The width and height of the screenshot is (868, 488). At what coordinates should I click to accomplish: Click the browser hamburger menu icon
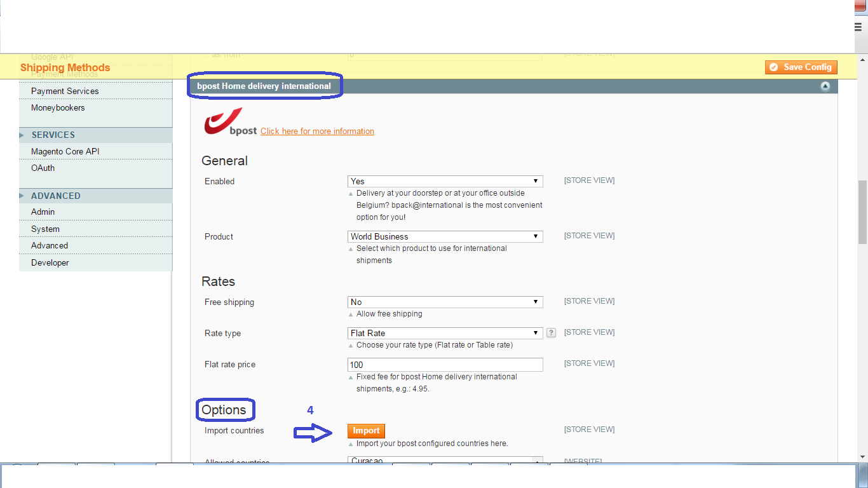point(857,27)
